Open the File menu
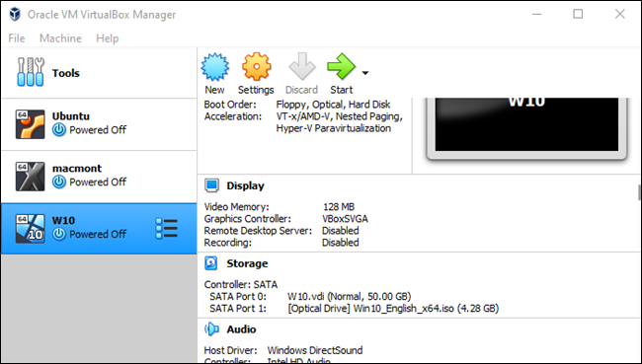The height and width of the screenshot is (364, 642). pyautogui.click(x=17, y=38)
